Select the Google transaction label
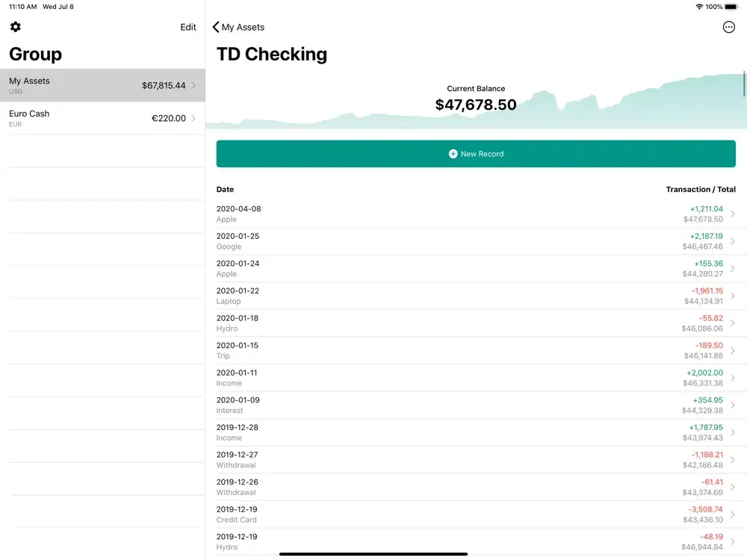747x560 pixels. coord(229,246)
